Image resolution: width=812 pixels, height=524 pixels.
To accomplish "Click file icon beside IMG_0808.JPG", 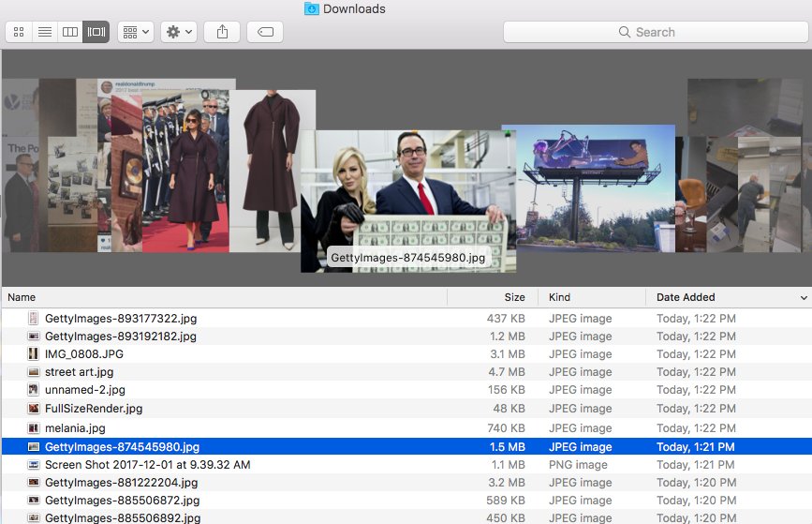I will click(34, 354).
